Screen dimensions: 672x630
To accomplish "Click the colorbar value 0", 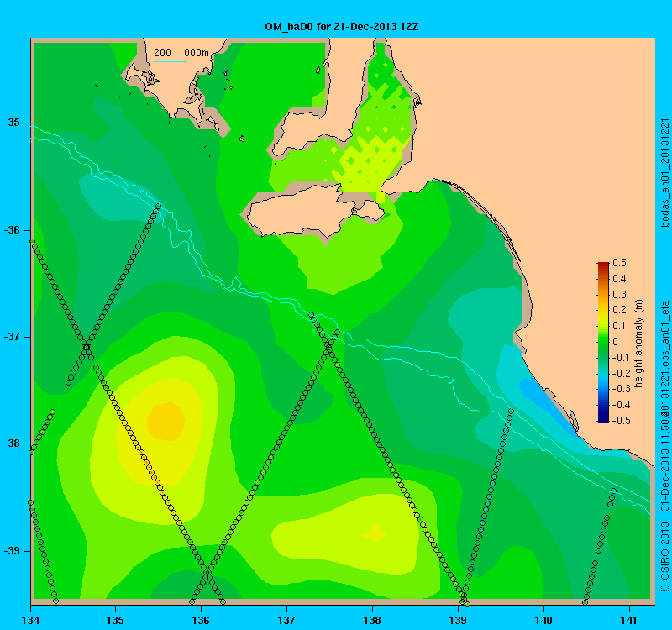I will [616, 342].
